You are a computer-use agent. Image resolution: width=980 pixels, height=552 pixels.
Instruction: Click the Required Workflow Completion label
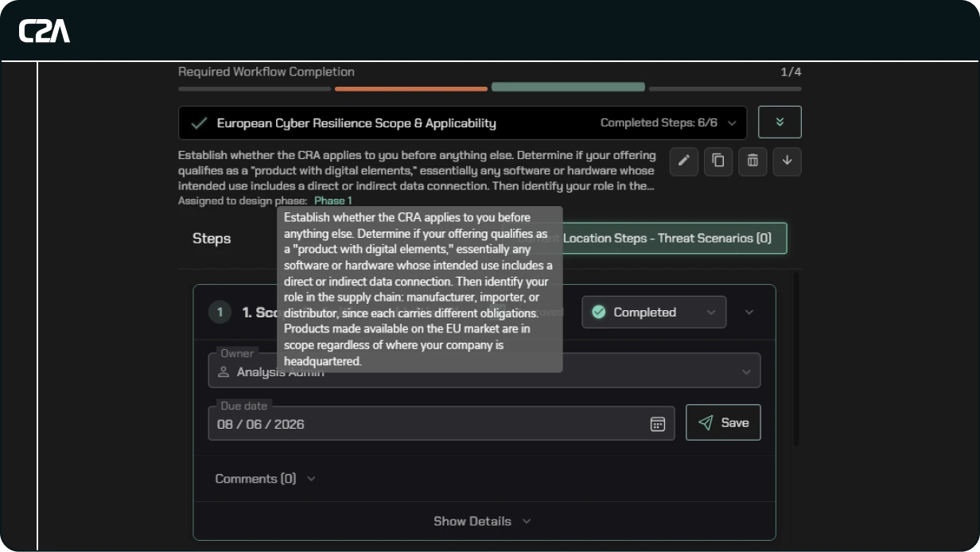(x=266, y=72)
